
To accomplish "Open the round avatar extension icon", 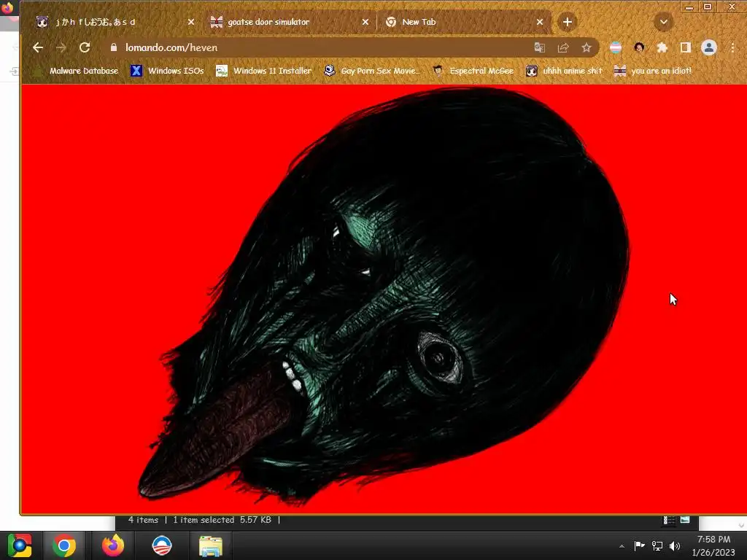I will (x=639, y=47).
